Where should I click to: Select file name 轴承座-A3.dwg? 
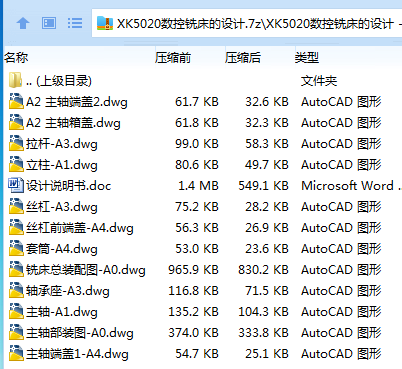[x=68, y=291]
